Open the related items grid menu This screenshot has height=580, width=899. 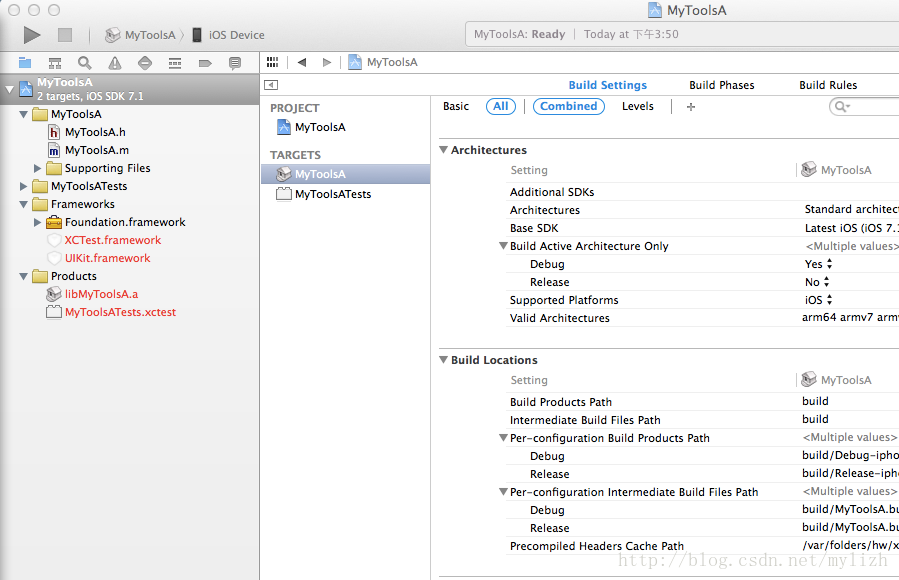(272, 62)
